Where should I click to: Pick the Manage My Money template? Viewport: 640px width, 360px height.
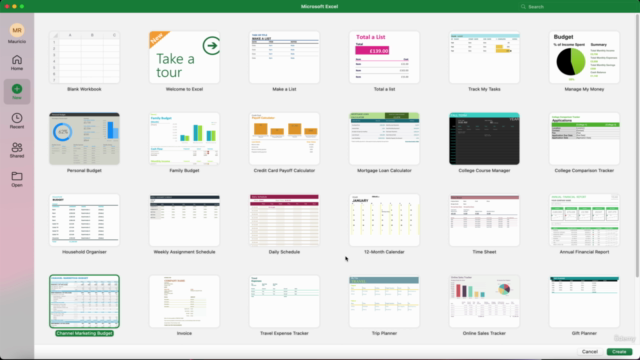click(x=584, y=57)
